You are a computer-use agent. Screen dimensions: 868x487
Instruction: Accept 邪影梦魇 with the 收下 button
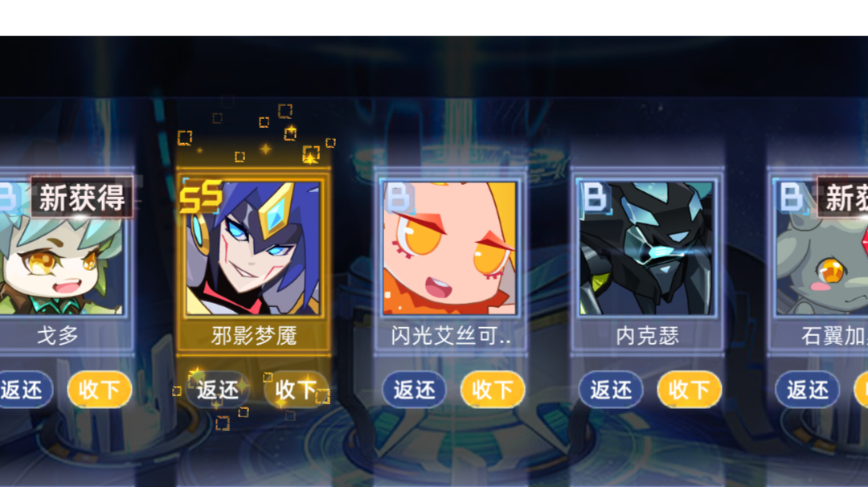296,390
